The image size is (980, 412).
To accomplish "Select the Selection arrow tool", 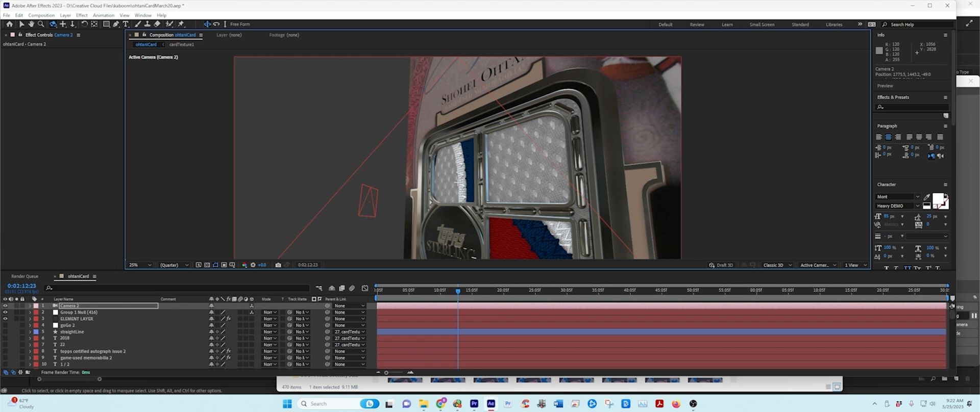I will pyautogui.click(x=21, y=24).
